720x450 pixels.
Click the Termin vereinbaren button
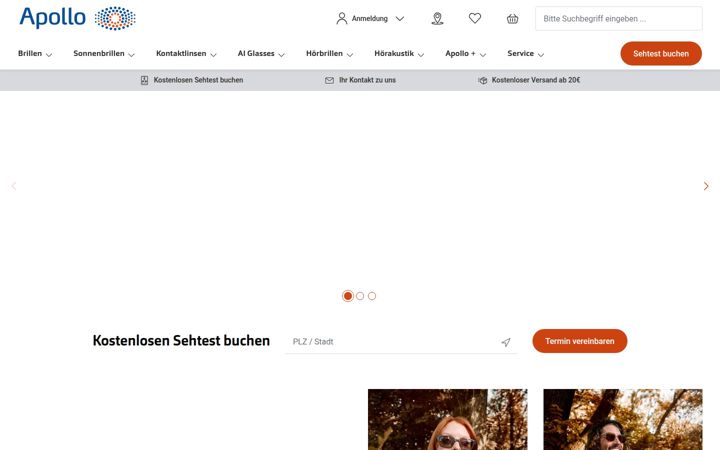click(x=579, y=341)
